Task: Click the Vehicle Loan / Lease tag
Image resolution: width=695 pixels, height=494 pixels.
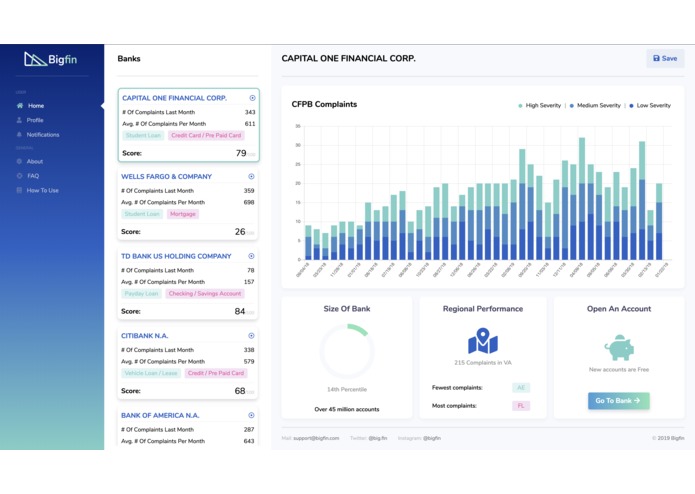Action: (x=151, y=373)
